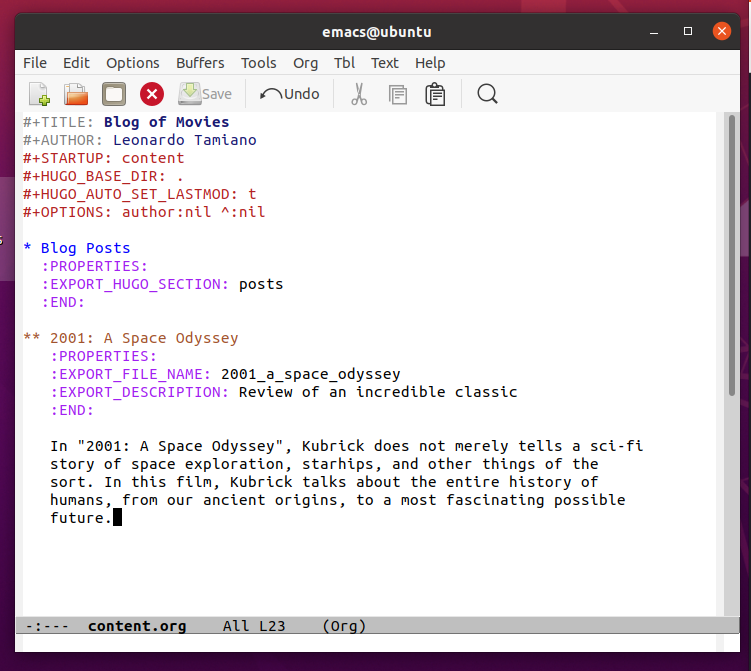The image size is (751, 671).
Task: Click the #+OPTIONS: author:nil line
Action: [144, 212]
